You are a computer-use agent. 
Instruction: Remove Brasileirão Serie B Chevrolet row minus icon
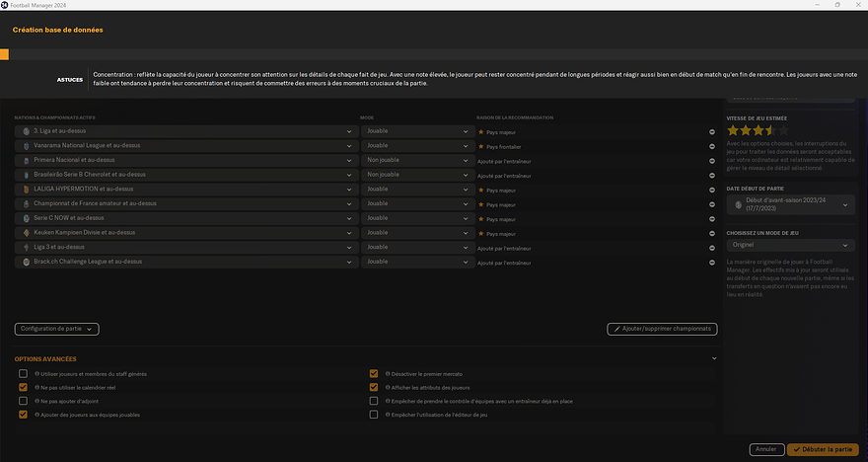712,175
